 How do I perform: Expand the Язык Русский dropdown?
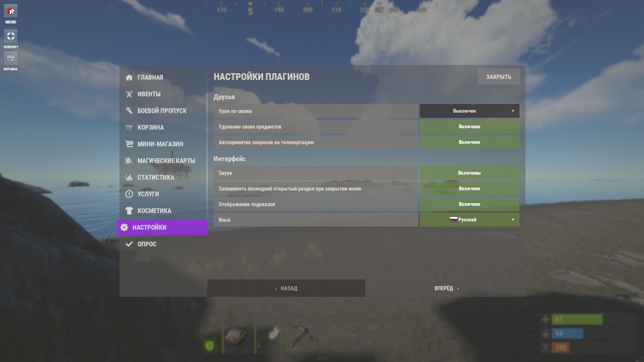[469, 220]
